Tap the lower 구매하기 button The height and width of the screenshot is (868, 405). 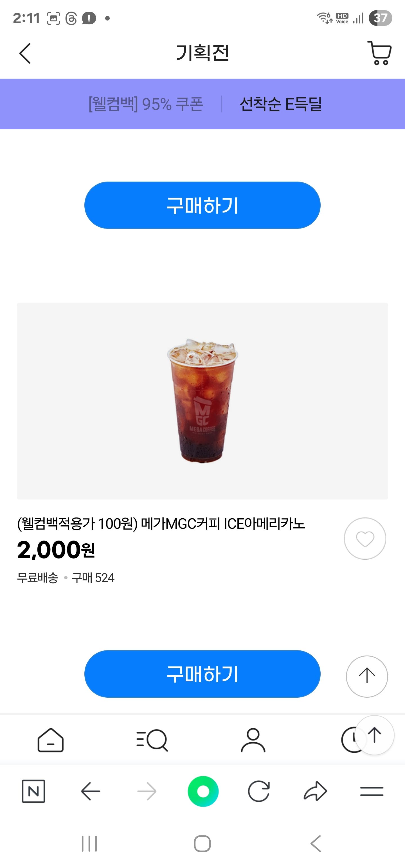[x=202, y=674]
